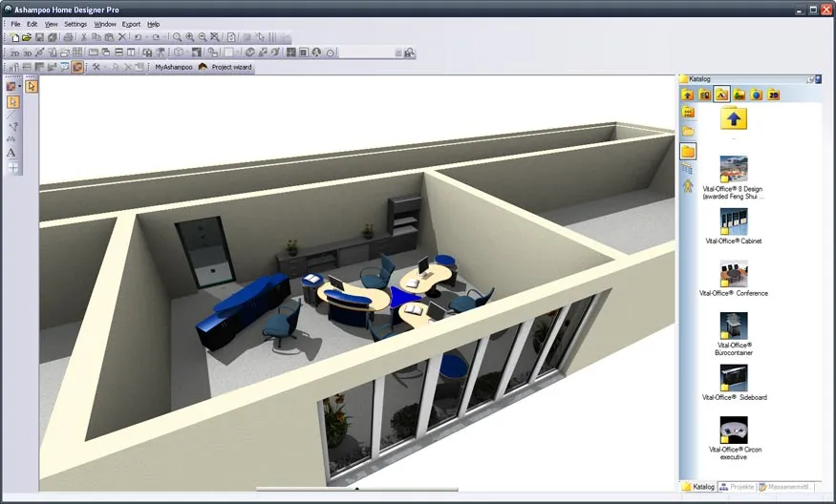
Task: Open the View menu
Action: pos(51,24)
